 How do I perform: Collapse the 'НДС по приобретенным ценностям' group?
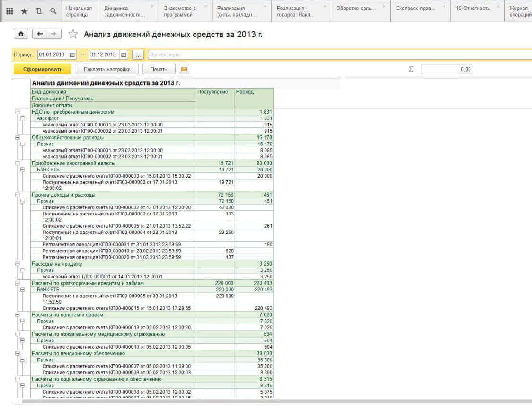pyautogui.click(x=18, y=112)
